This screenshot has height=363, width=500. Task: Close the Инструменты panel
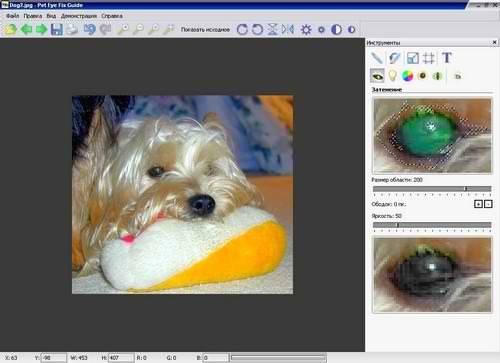[495, 42]
